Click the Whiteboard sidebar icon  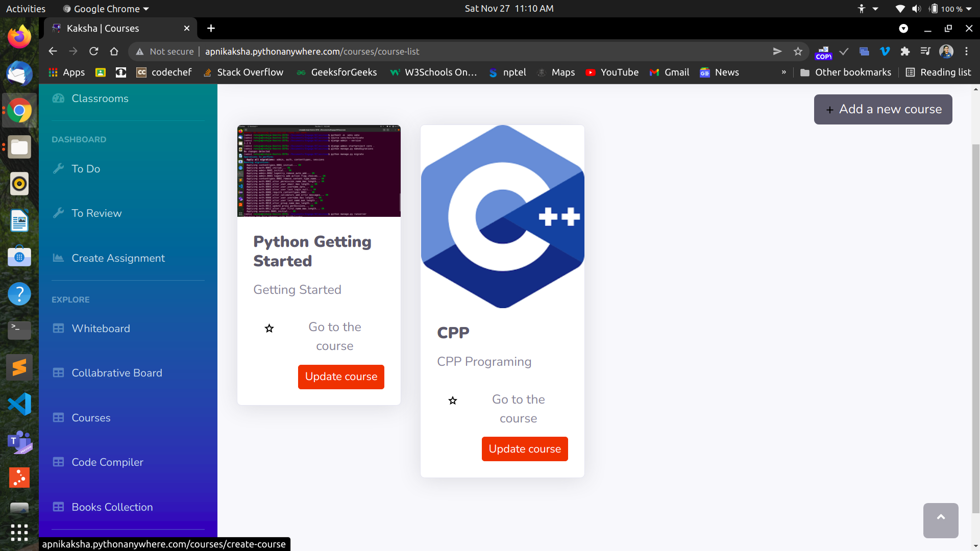[x=59, y=329]
